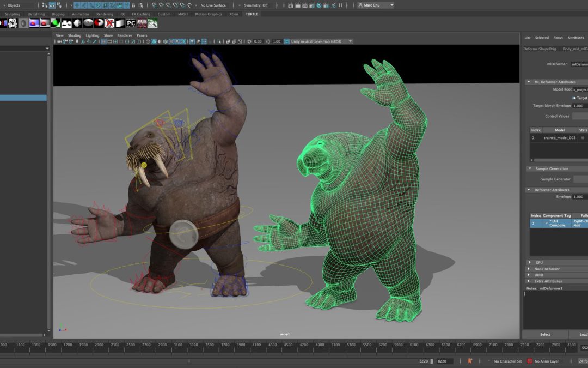Click the red X shelf icon
Viewport: 588px width, 368px height.
pyautogui.click(x=109, y=23)
